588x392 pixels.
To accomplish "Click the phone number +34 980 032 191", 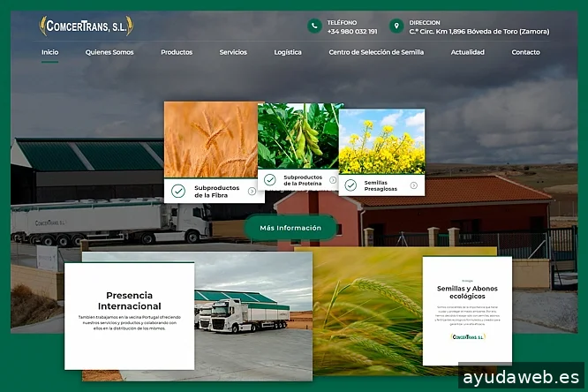I will coord(351,32).
